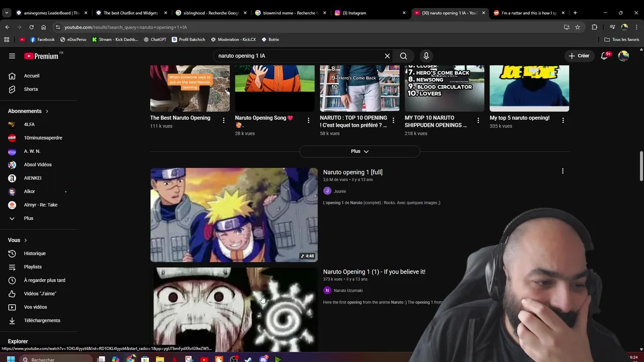The height and width of the screenshot is (362, 644).
Task: Open the account avatar menu
Action: [x=623, y=56]
